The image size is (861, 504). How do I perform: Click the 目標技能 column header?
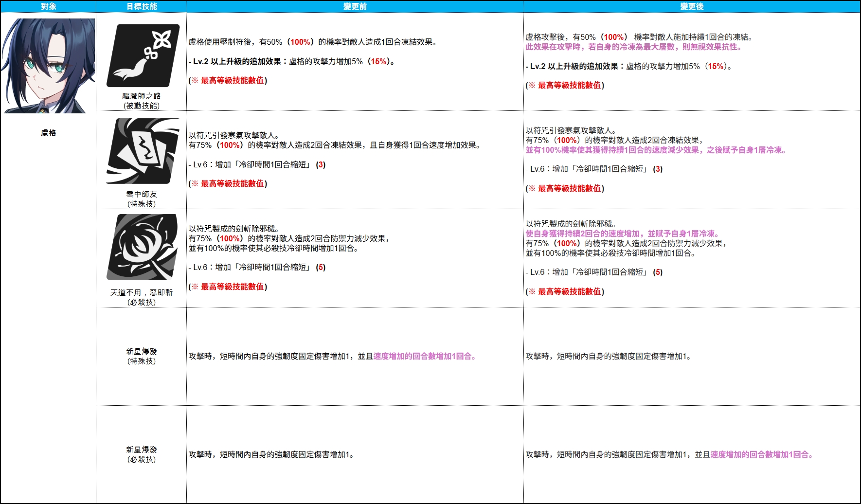142,6
